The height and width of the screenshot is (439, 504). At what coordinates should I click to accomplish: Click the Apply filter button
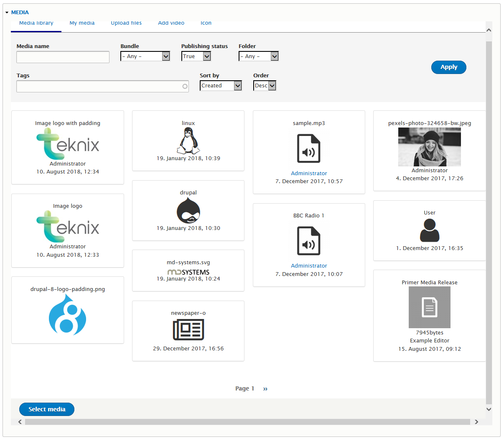(448, 67)
